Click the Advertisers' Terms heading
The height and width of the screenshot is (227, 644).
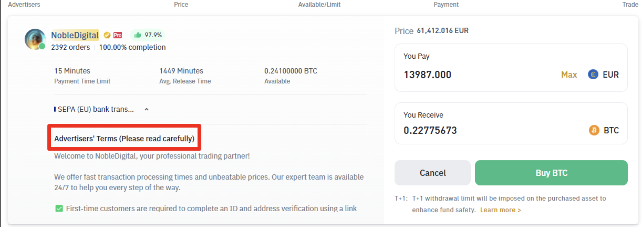pos(124,138)
